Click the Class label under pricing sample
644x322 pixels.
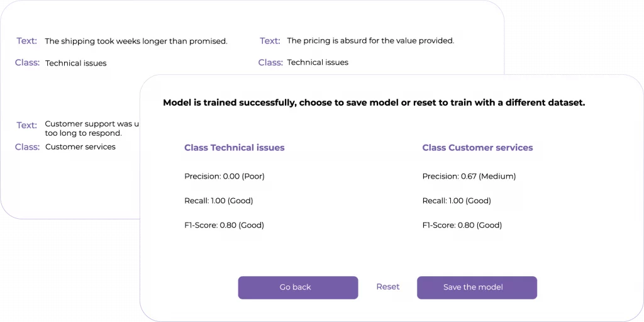coord(270,62)
